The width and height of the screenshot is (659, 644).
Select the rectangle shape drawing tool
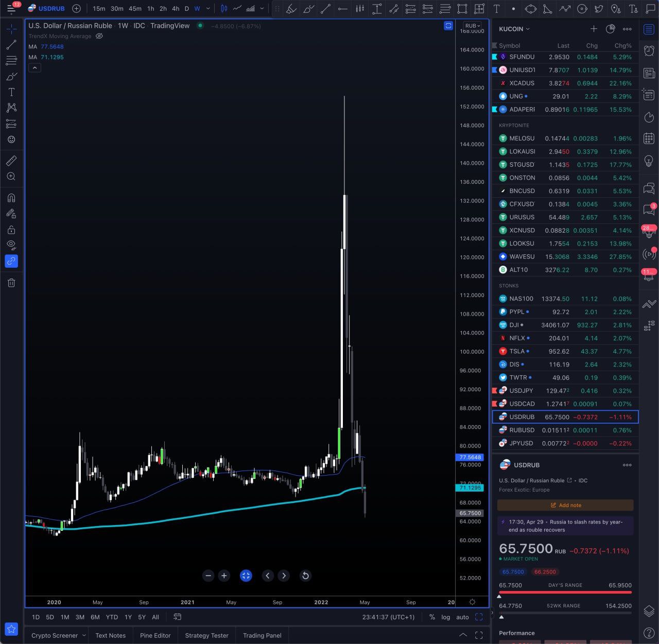coord(462,9)
